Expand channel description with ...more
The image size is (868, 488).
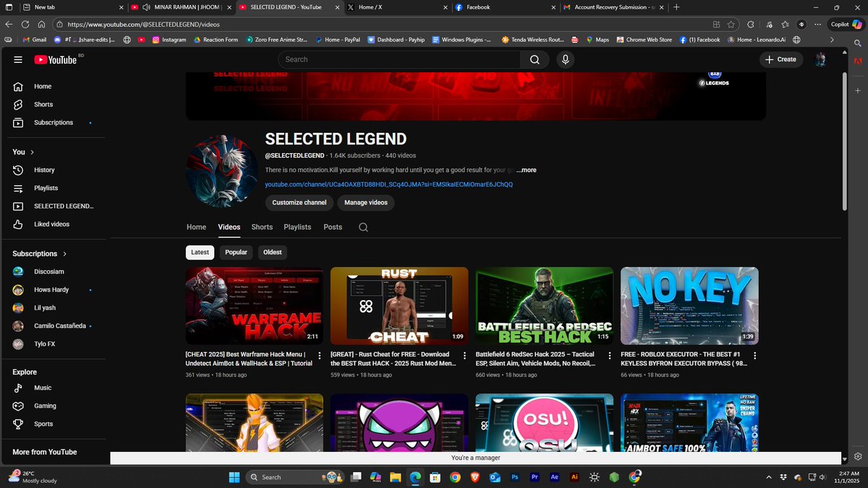click(527, 170)
